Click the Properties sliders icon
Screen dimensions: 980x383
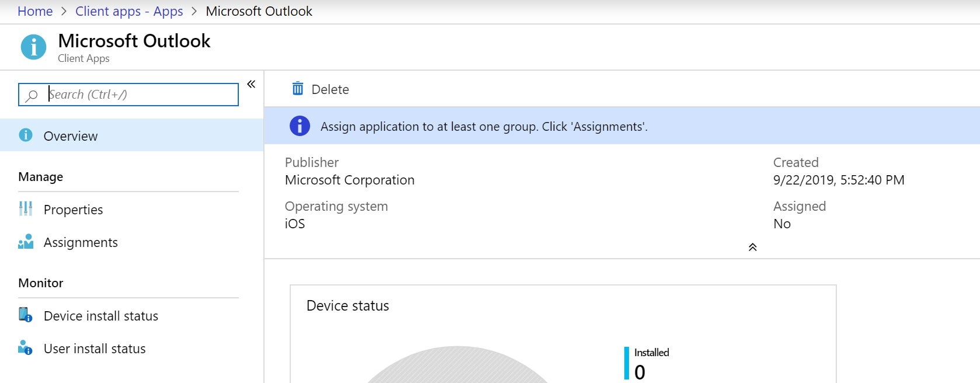tap(26, 208)
